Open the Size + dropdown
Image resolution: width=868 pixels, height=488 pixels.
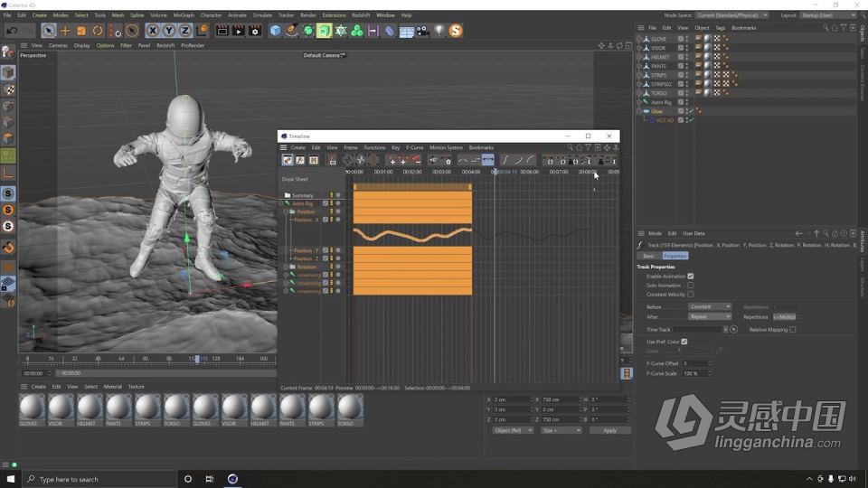coord(561,430)
